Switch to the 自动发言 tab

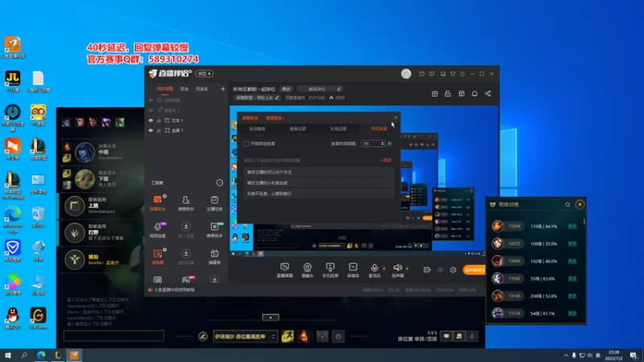click(x=378, y=129)
